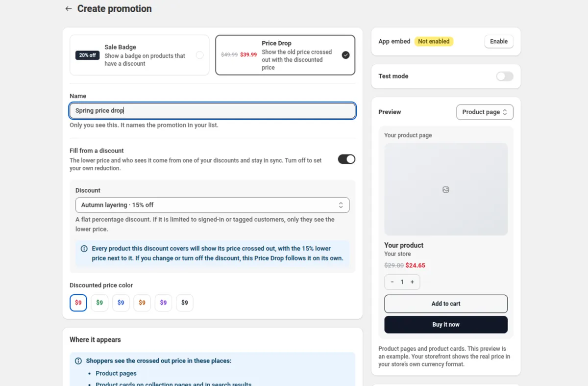Click the '$24.65' discounted price in preview
588x386 pixels.
pyautogui.click(x=416, y=265)
